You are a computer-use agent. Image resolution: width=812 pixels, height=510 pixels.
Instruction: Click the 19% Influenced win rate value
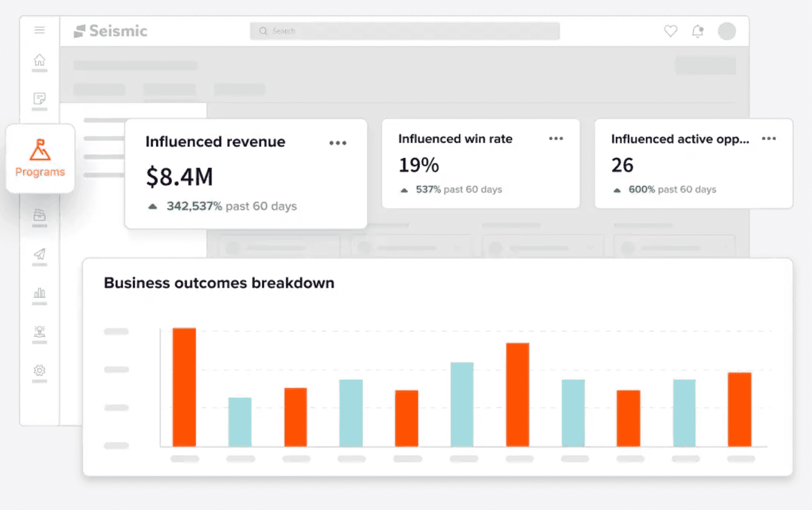pyautogui.click(x=418, y=165)
